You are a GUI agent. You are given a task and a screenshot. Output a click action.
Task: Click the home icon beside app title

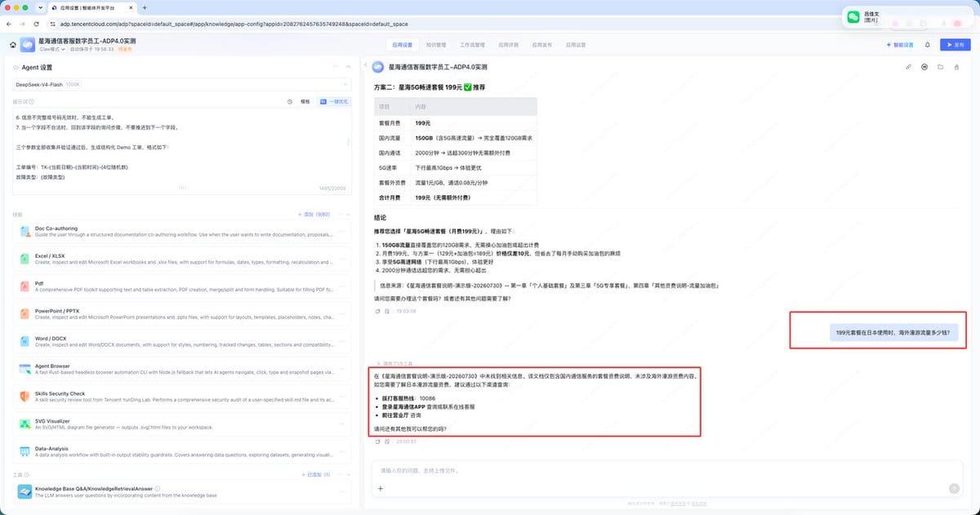pos(13,44)
